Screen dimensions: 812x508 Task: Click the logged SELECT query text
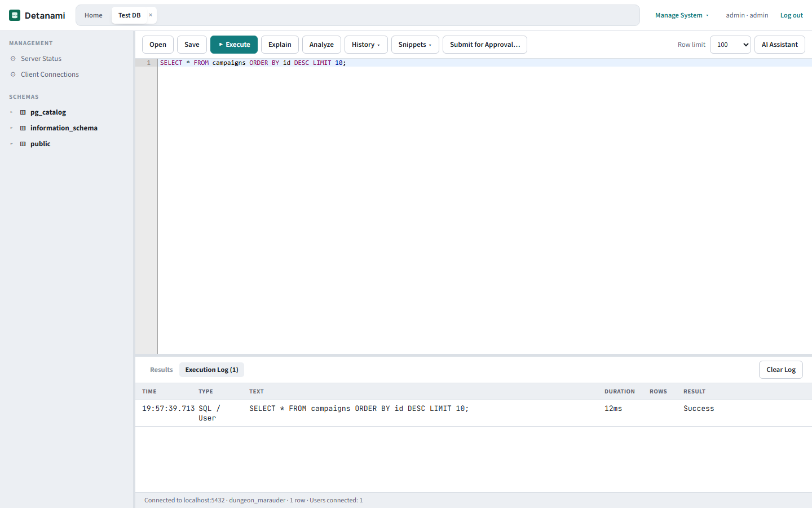point(359,409)
